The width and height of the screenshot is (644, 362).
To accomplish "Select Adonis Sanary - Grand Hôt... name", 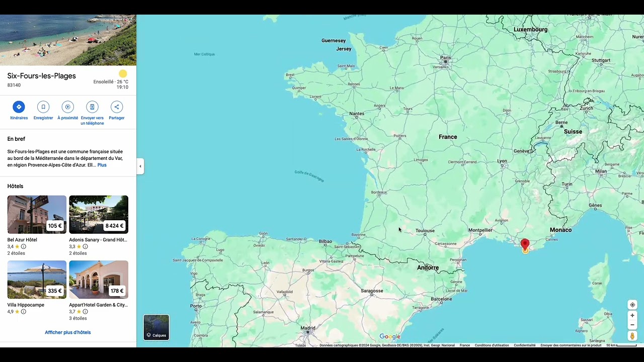I will pyautogui.click(x=98, y=240).
